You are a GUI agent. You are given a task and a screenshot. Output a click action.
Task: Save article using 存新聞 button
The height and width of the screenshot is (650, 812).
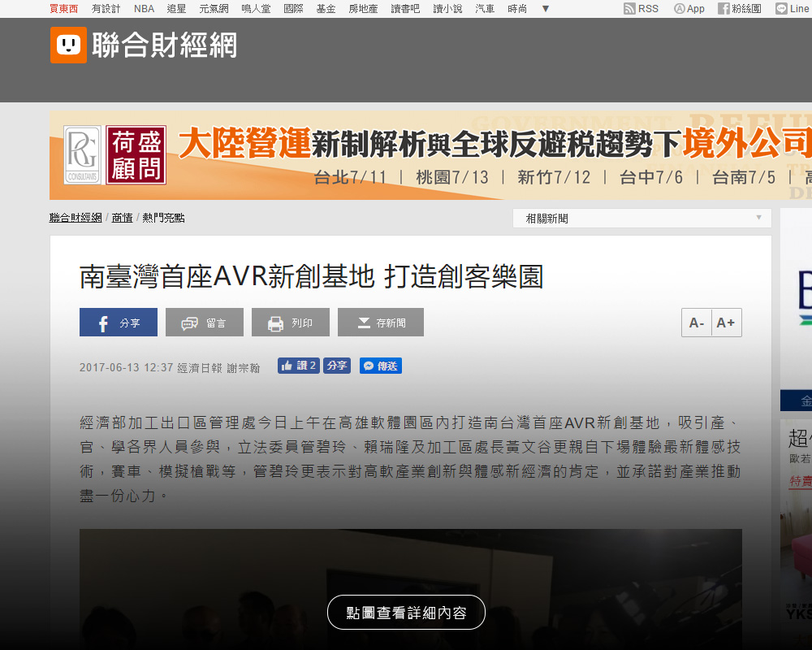click(x=381, y=323)
